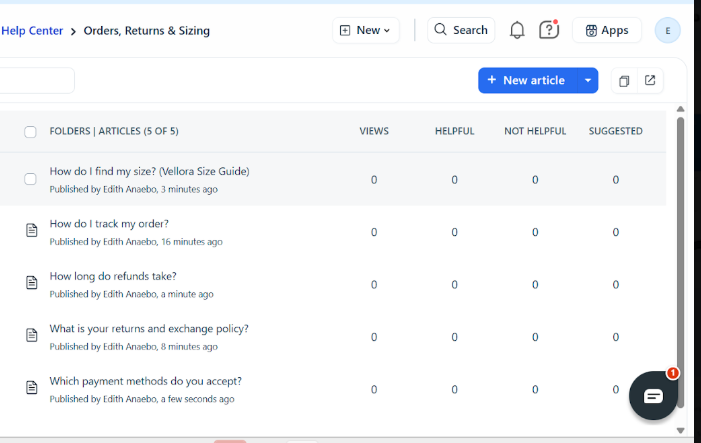Click document icon for 'How do I track my order?'
Screen dimensions: 701x443
pos(31,231)
